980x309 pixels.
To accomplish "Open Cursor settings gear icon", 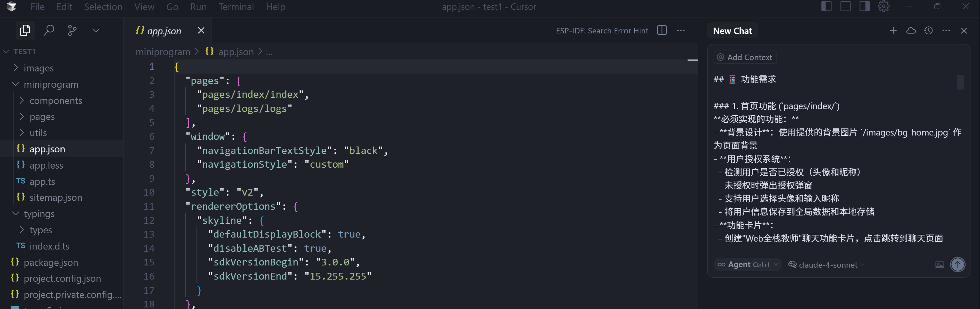I will (x=883, y=6).
